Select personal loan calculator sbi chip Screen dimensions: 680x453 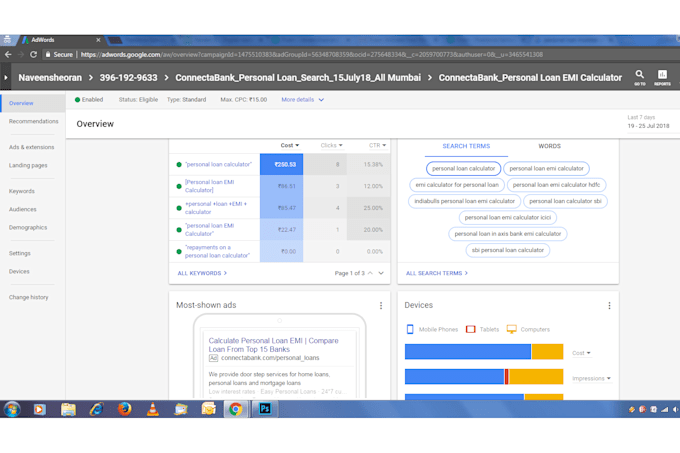pos(565,201)
